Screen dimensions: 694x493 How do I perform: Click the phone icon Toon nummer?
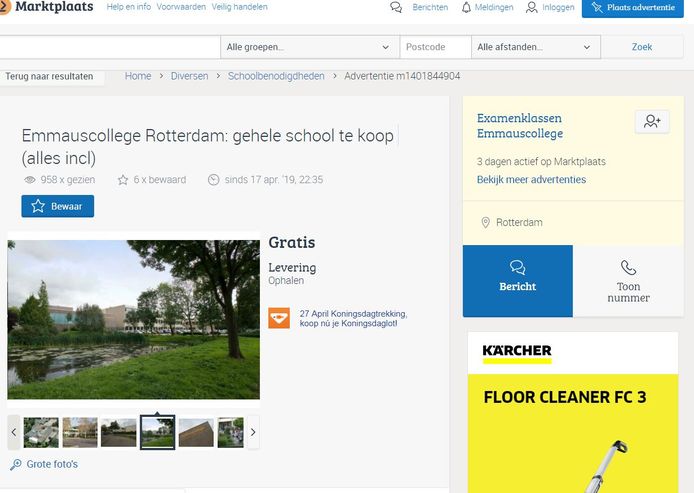click(628, 268)
